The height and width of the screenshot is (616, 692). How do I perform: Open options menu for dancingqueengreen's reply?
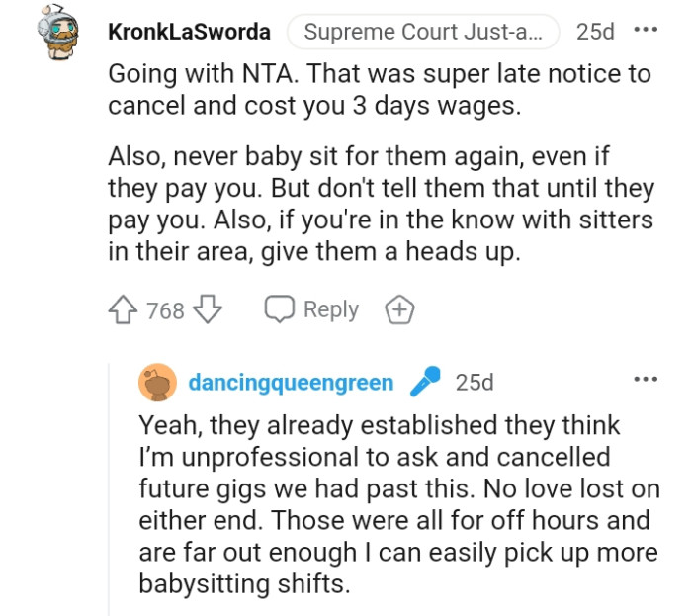tap(646, 380)
